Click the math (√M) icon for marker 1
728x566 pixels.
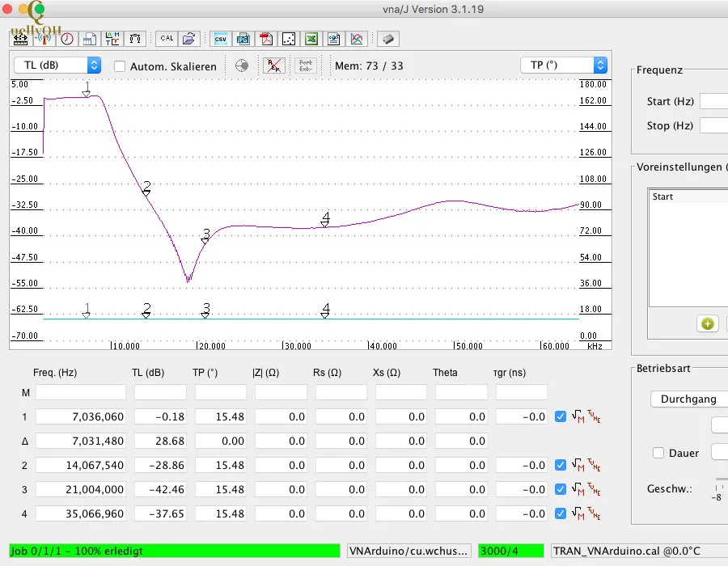(578, 416)
